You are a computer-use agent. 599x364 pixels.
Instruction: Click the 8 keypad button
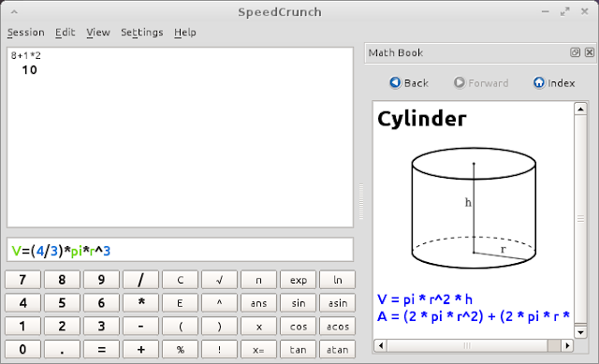coord(62,280)
